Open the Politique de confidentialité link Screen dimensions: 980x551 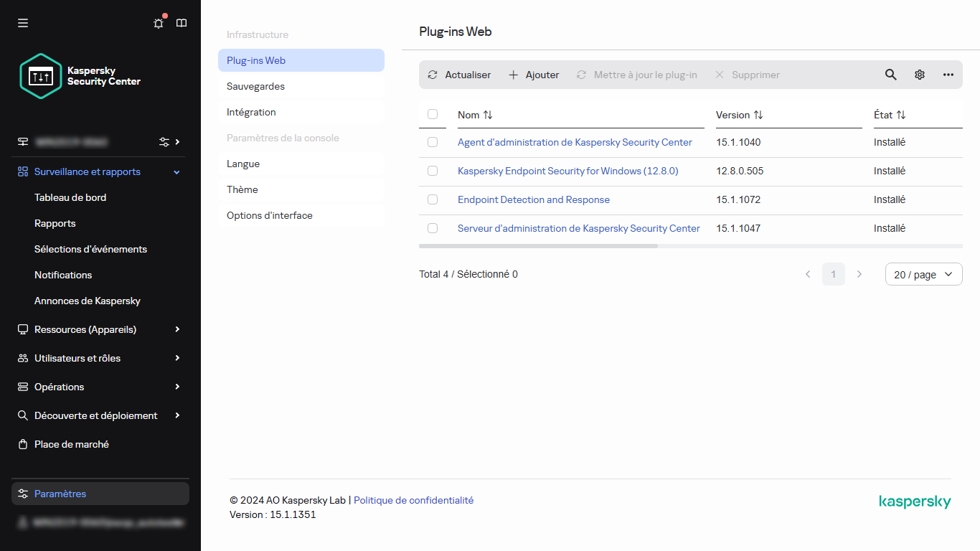[413, 500]
